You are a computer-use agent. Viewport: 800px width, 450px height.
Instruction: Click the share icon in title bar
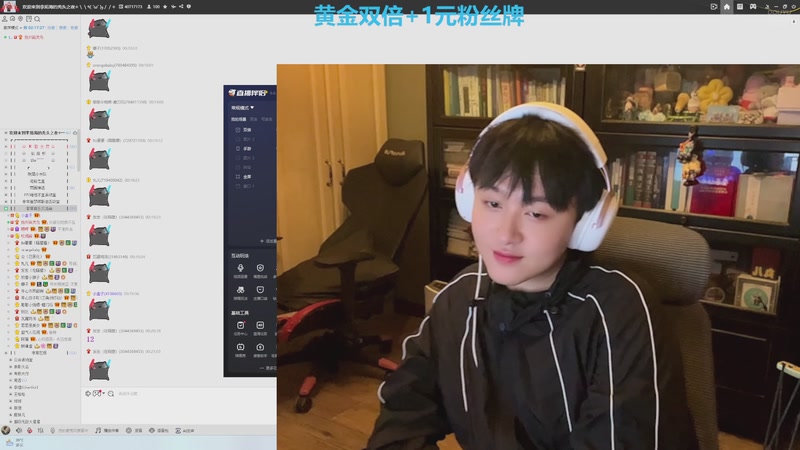pos(181,7)
